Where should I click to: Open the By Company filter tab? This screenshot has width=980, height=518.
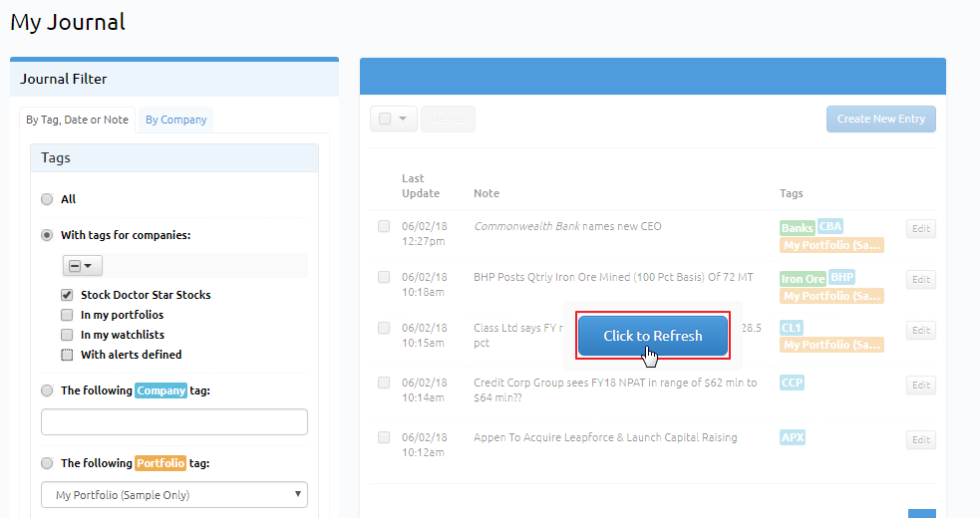coord(175,120)
